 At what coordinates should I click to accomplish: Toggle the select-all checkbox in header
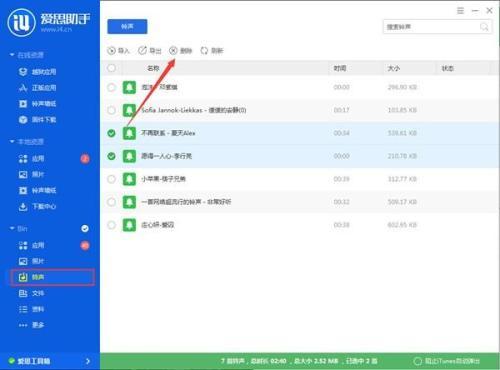click(111, 68)
